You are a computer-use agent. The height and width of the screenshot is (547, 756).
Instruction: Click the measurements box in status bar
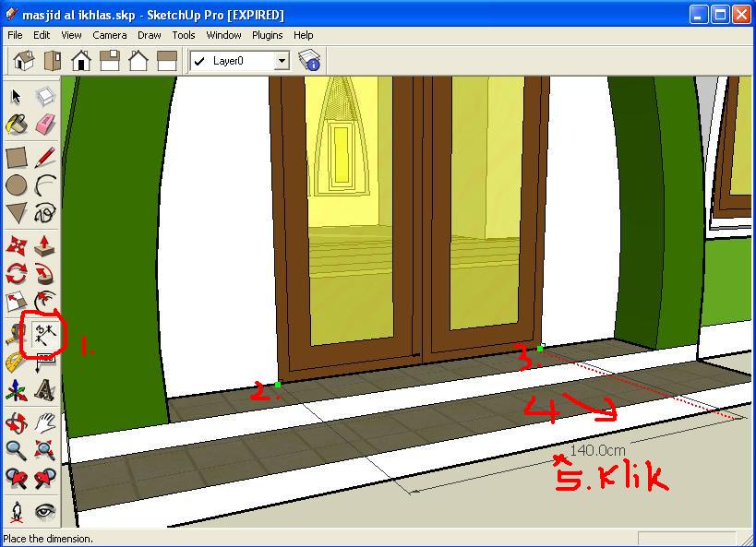(x=687, y=539)
